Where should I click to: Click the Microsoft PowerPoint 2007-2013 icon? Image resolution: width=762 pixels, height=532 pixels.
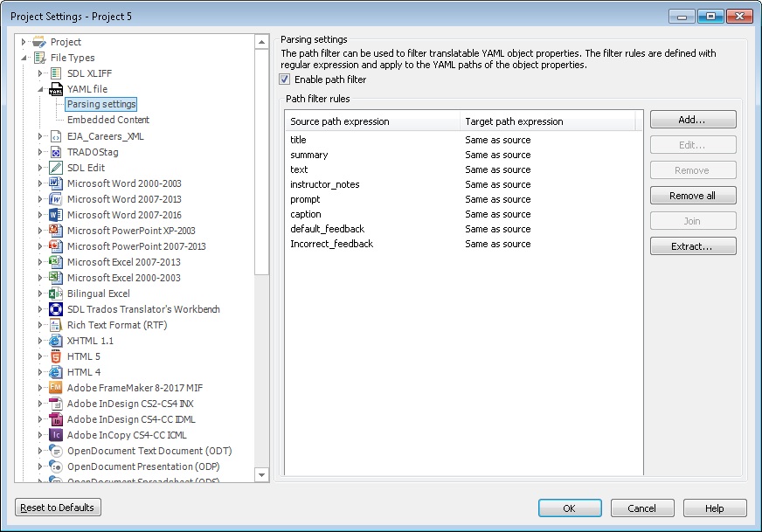click(56, 246)
